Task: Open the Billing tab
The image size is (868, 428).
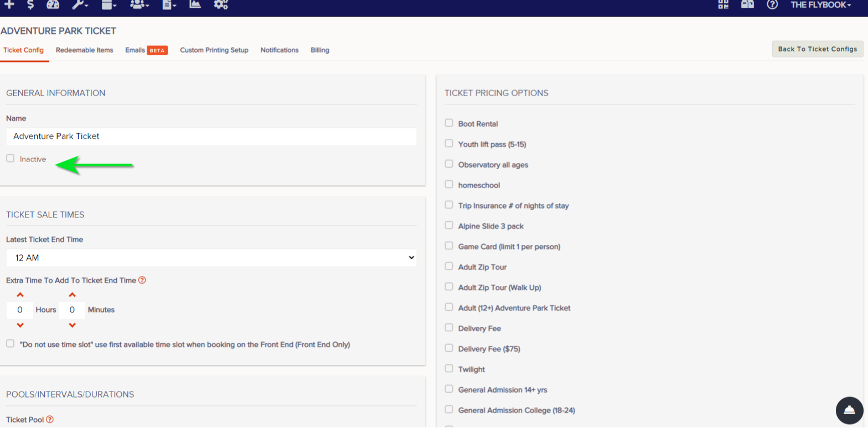Action: [320, 50]
